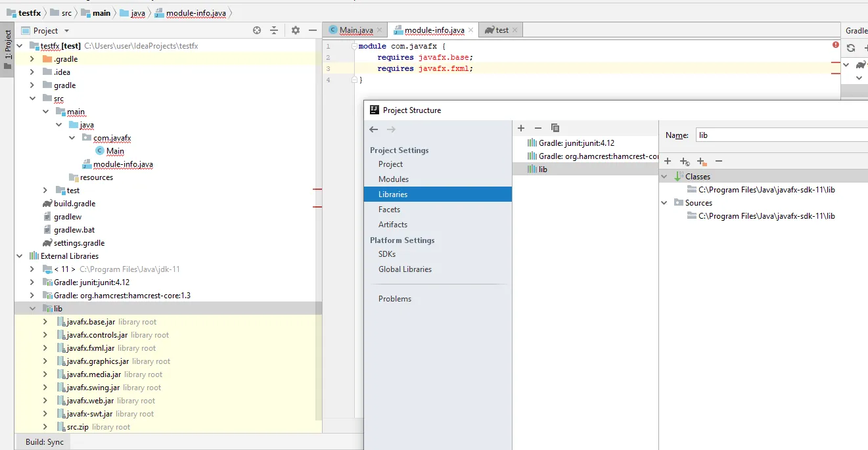Add new library with plus icon
Screen dimensions: 868x450
click(521, 128)
